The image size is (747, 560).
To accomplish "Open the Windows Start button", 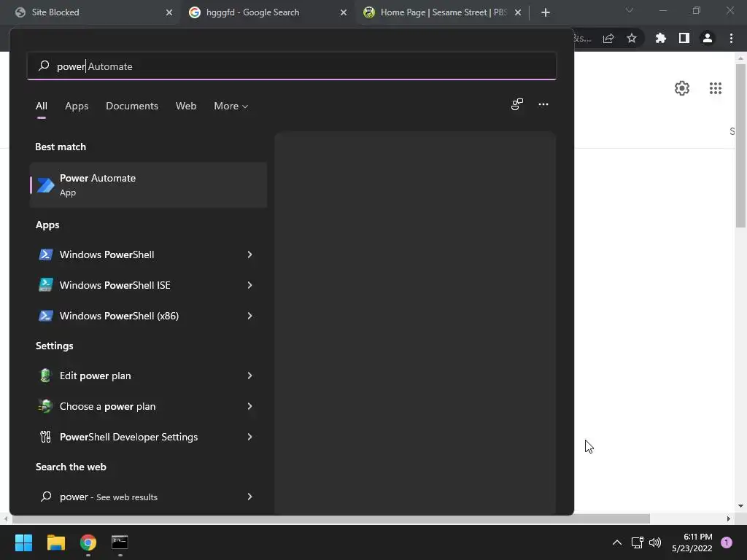I will click(x=23, y=542).
